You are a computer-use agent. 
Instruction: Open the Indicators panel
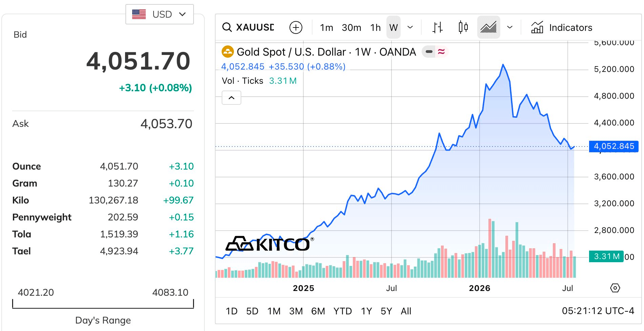pos(562,27)
